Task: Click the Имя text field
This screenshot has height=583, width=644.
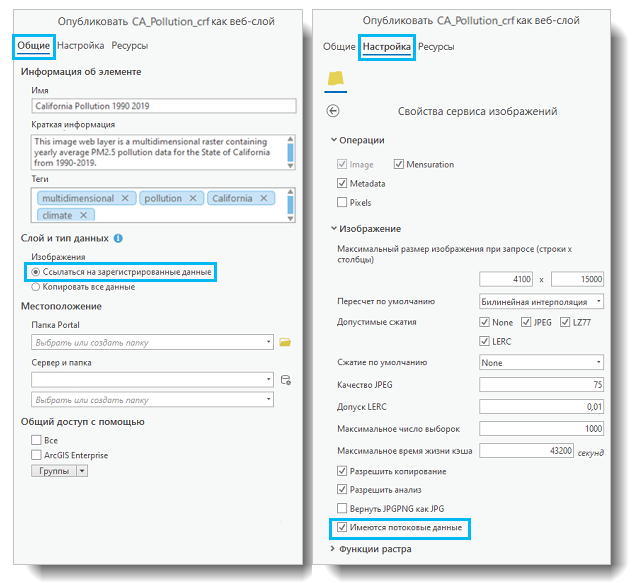Action: point(164,105)
